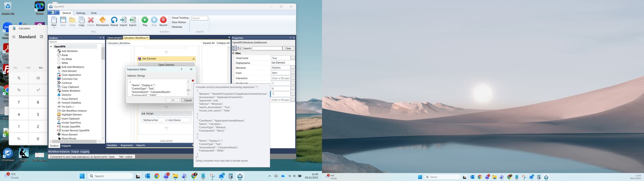The width and height of the screenshot is (644, 181).
Task: Open the Snippets tab
Action: pyautogui.click(x=66, y=146)
